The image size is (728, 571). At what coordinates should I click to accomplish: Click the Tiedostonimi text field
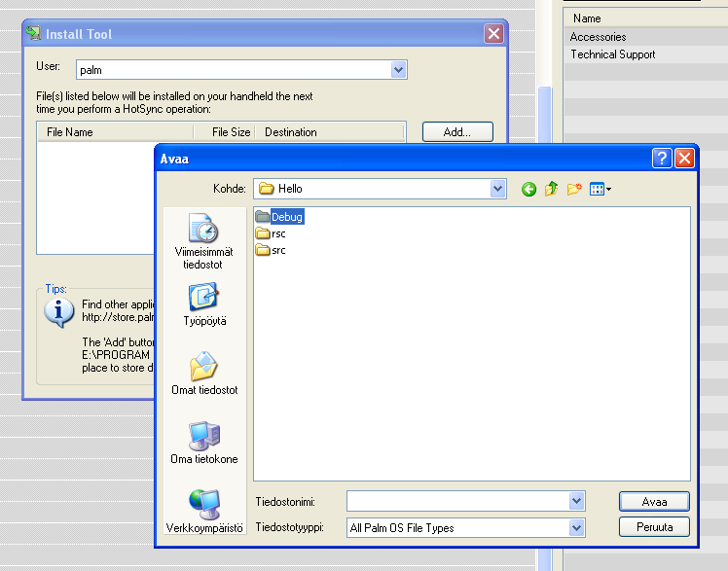[457, 501]
